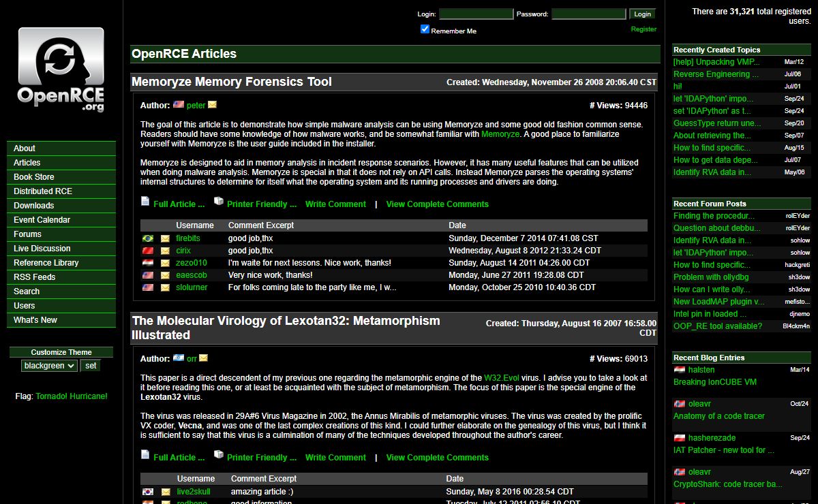Screen dimensions: 818x504
Task: Click mail icon in zezo010 comment row
Action: pyautogui.click(x=165, y=264)
